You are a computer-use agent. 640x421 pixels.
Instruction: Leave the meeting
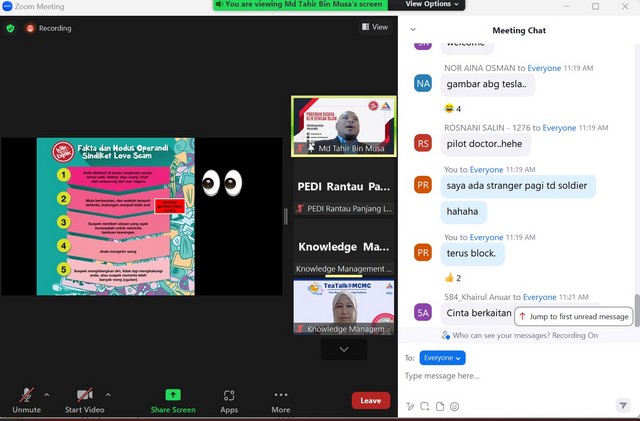pos(371,400)
